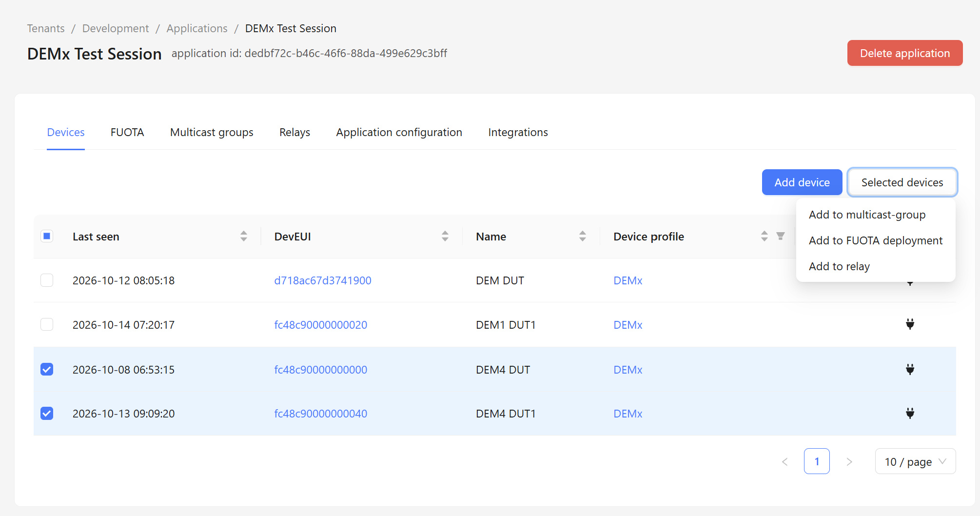Image resolution: width=980 pixels, height=516 pixels.
Task: Open the Relays tab
Action: pos(294,132)
